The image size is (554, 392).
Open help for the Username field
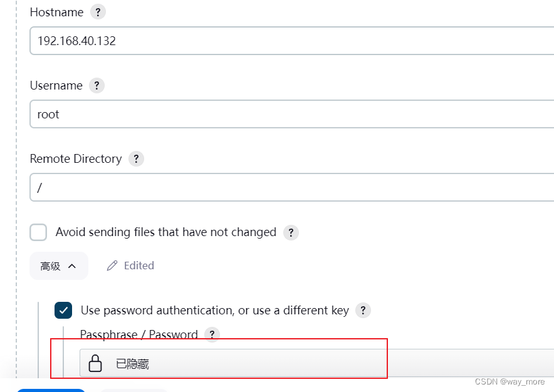pos(97,86)
